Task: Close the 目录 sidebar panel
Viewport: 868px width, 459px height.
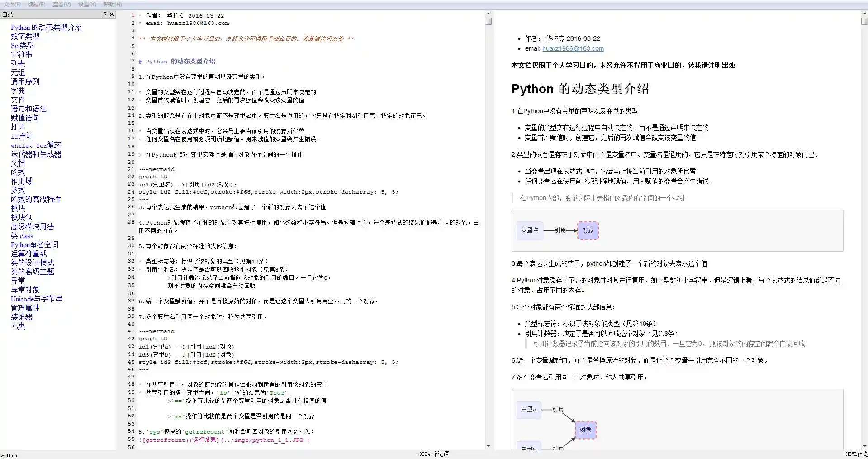Action: pos(112,14)
